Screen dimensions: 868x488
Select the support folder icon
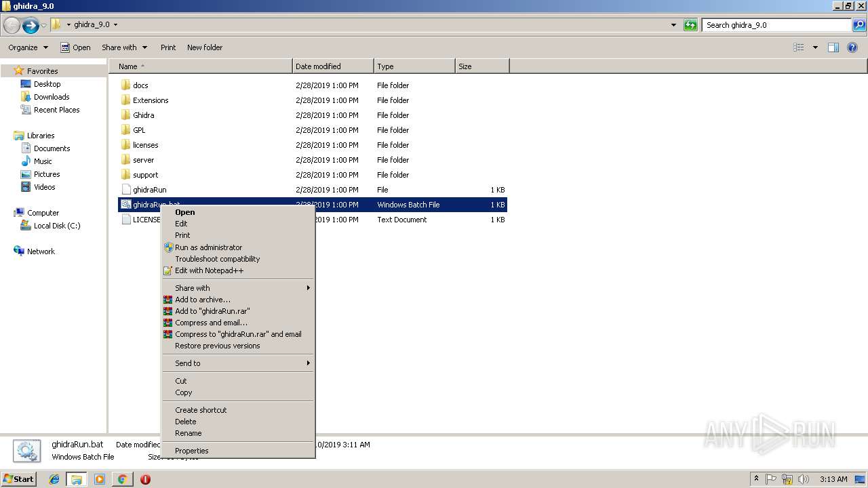125,175
